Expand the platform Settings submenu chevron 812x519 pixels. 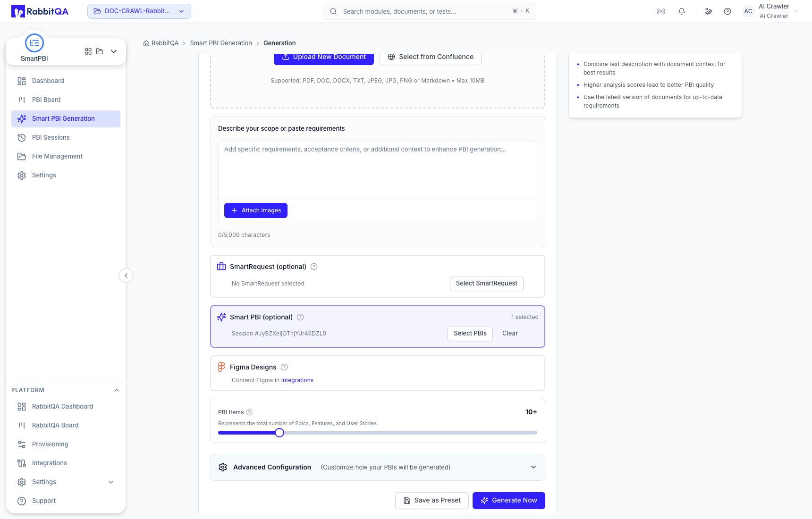pos(111,482)
